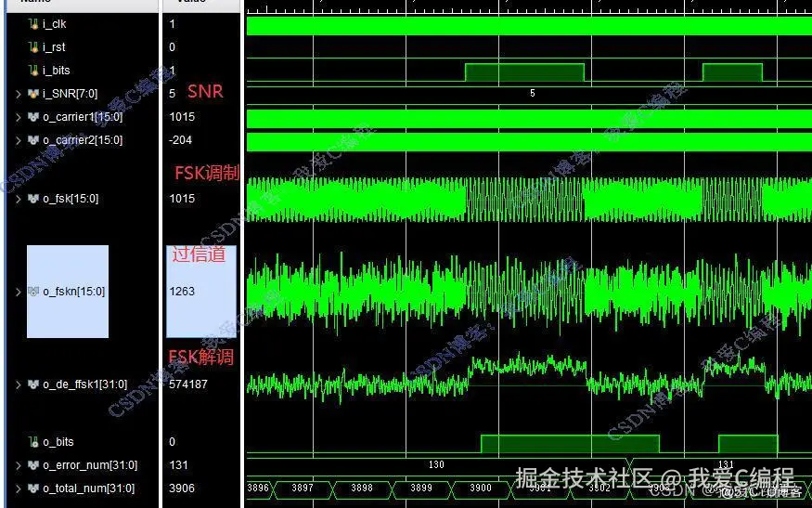812x508 pixels.
Task: Click the o_de_ffsk1[31:0] bus icon
Action: (33, 384)
